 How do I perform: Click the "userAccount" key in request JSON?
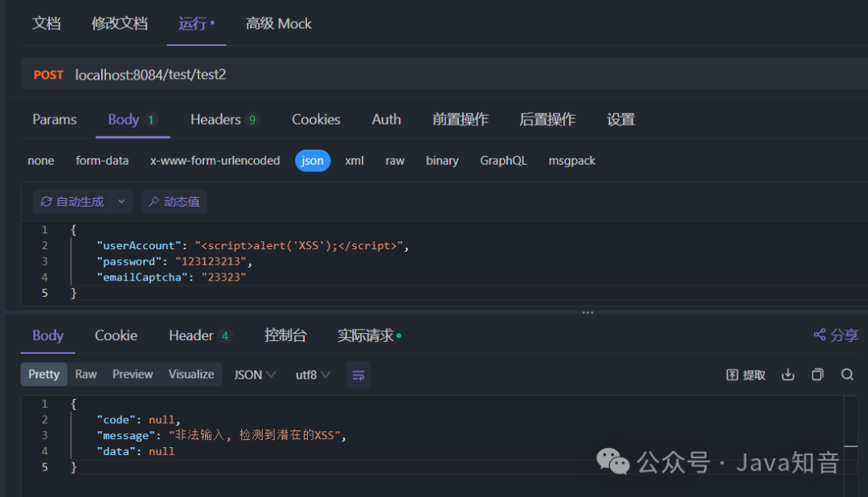point(138,245)
